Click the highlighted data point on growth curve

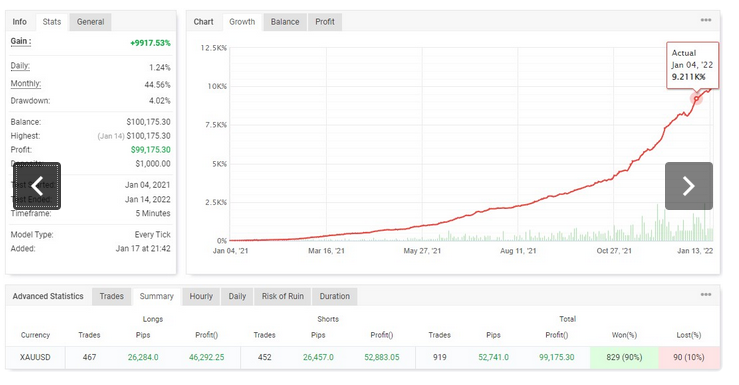pyautogui.click(x=696, y=98)
